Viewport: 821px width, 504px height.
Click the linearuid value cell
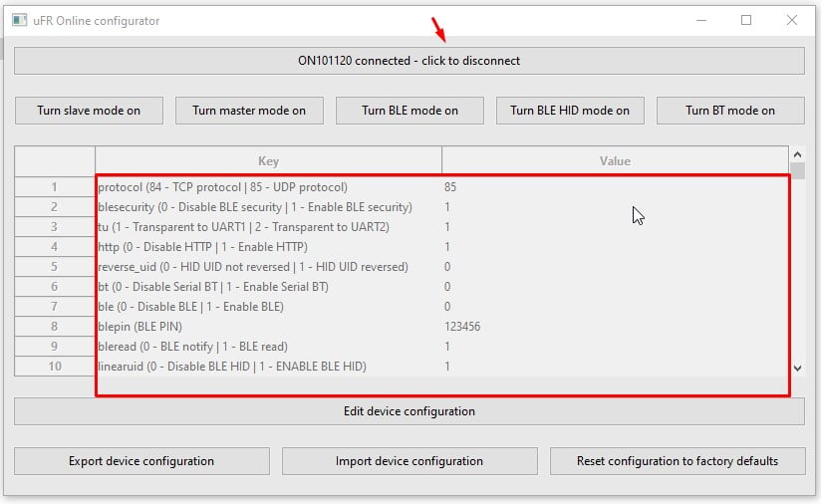[x=615, y=367]
